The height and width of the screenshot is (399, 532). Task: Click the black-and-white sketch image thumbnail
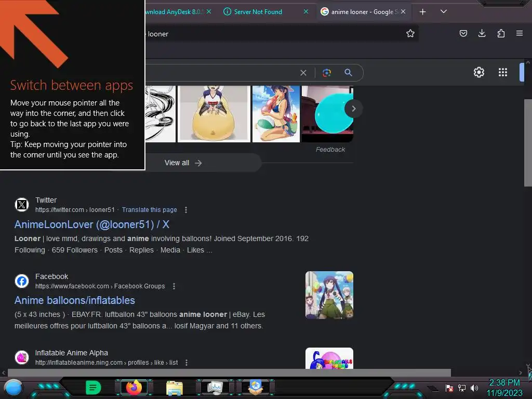click(x=161, y=114)
